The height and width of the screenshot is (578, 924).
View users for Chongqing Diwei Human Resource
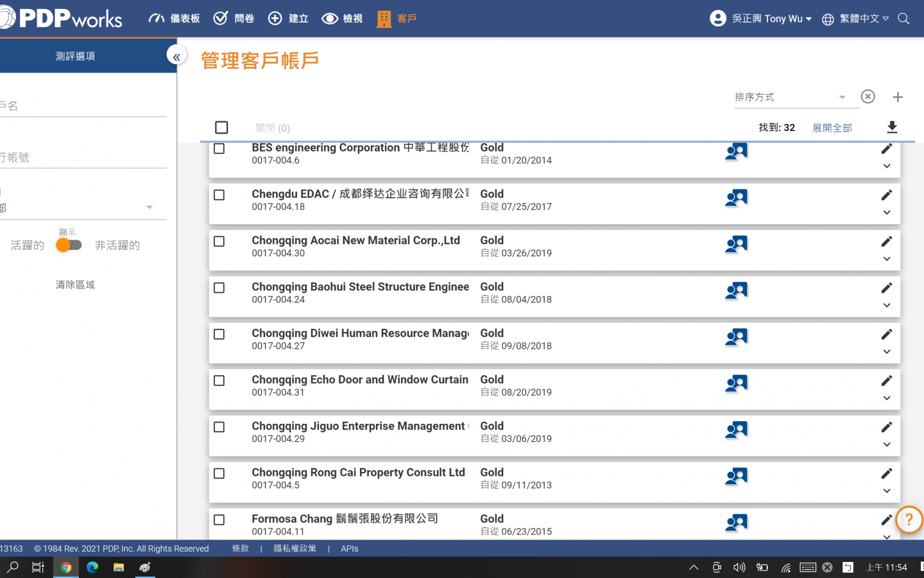[736, 337]
